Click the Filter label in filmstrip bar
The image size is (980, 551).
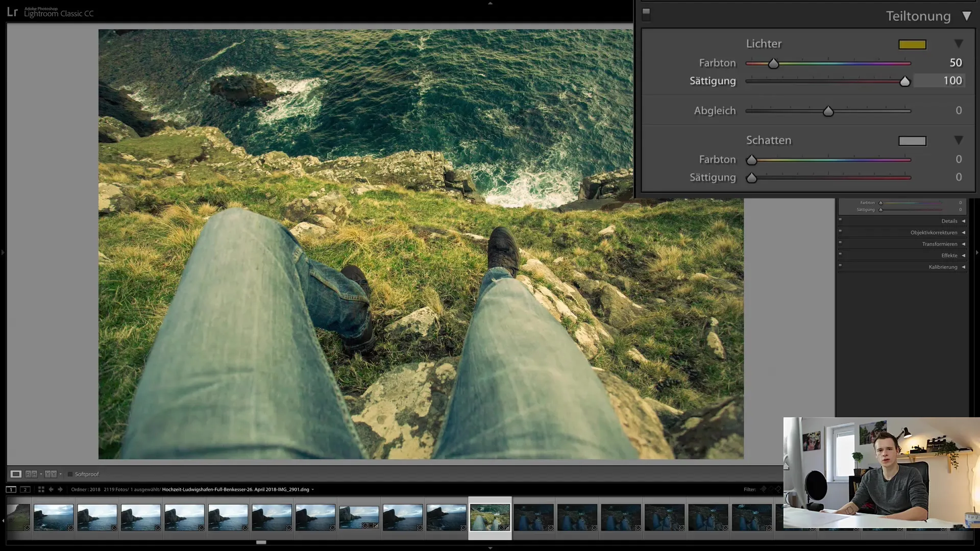coord(749,489)
